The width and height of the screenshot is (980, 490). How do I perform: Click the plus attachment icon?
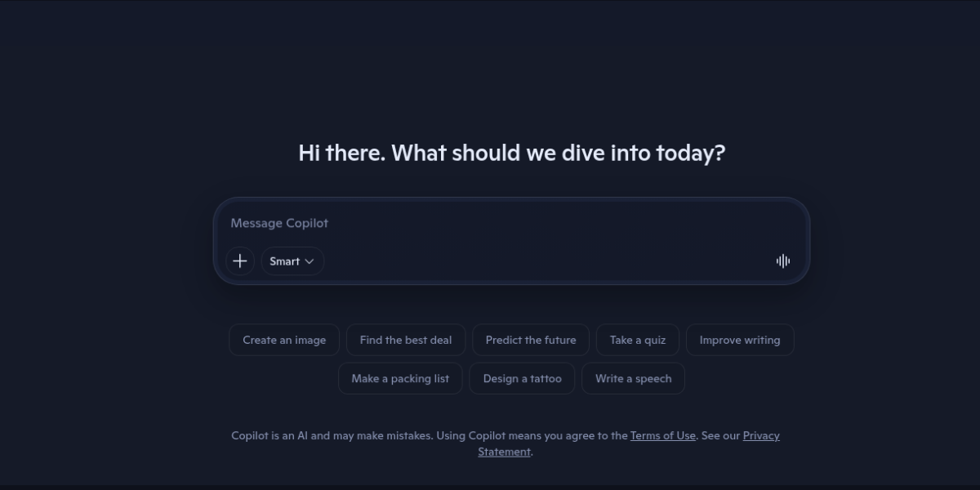coord(239,261)
